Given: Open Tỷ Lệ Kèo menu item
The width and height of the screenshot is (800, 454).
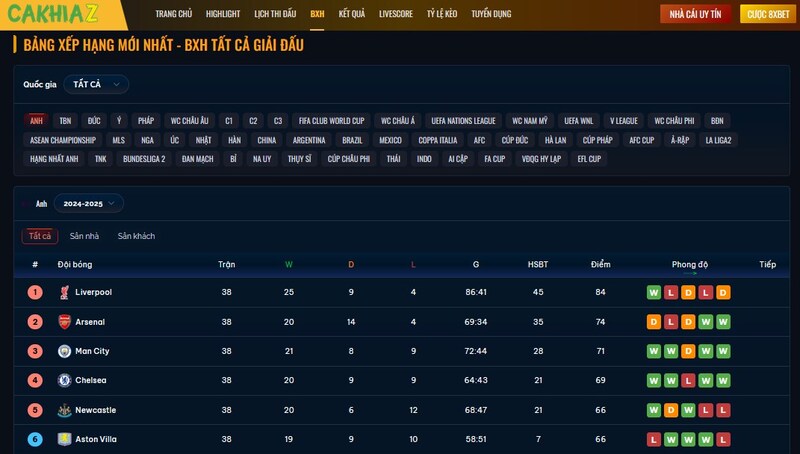Looking at the screenshot, I should 442,14.
